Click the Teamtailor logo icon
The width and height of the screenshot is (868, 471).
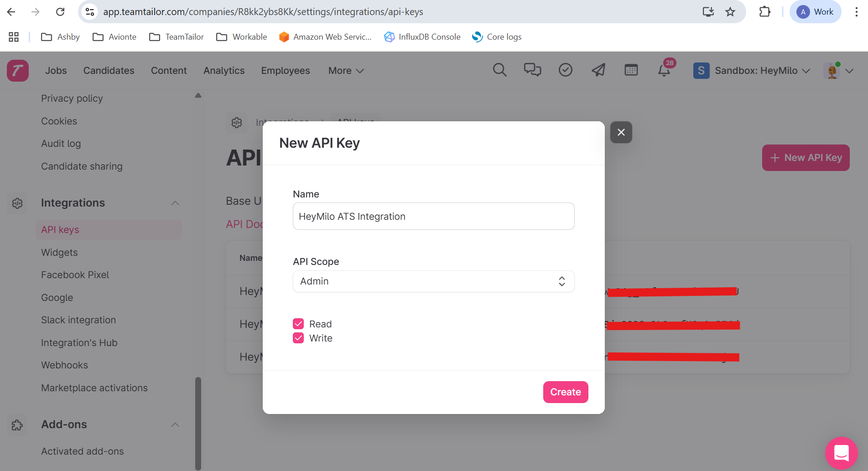pyautogui.click(x=18, y=71)
